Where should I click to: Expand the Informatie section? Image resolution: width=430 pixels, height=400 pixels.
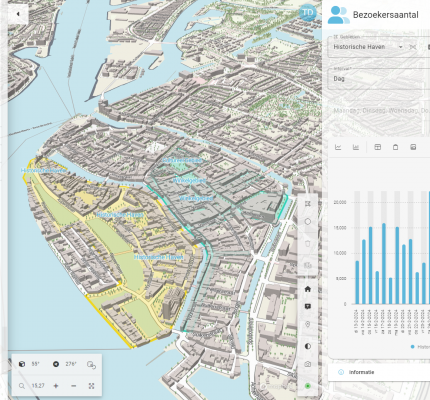click(379, 372)
